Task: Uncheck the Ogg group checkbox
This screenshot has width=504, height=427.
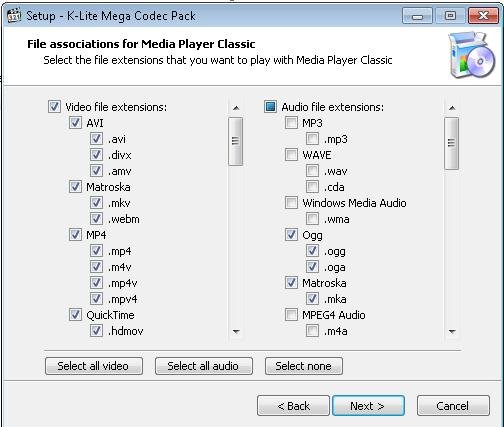Action: tap(291, 235)
